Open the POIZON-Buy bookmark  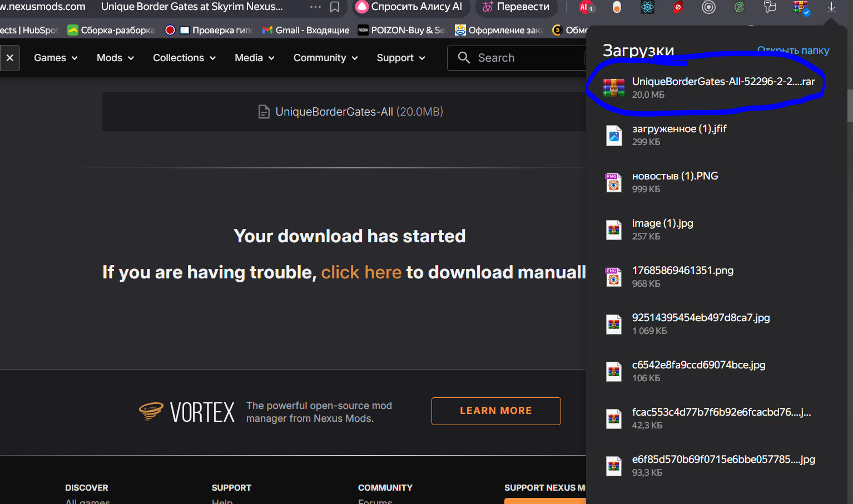[x=401, y=30]
